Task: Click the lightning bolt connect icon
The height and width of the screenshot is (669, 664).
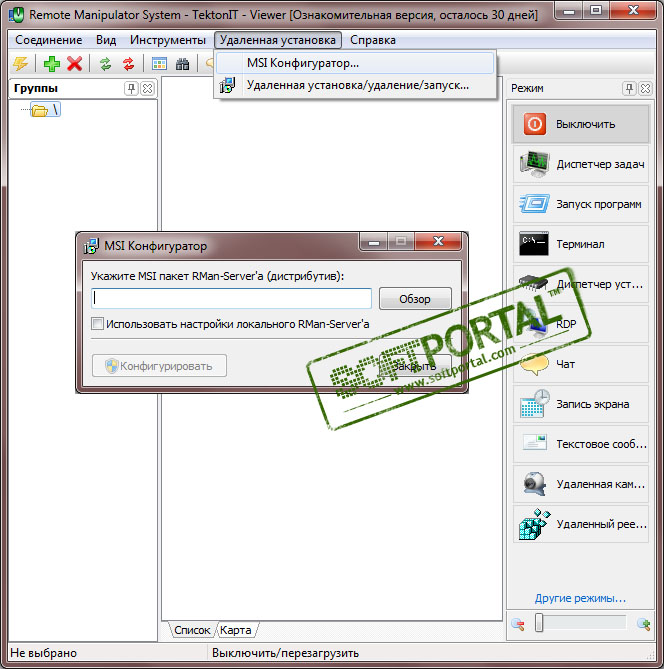Action: pyautogui.click(x=20, y=64)
